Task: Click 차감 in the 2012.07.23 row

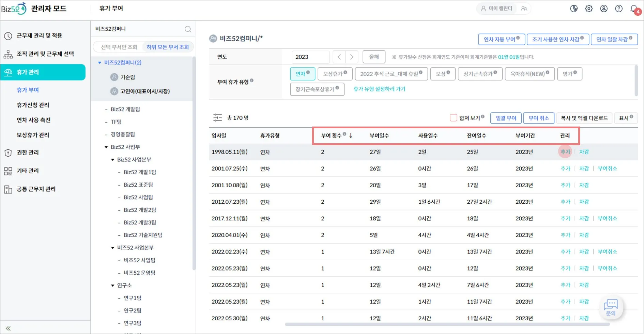Action: pos(584,202)
